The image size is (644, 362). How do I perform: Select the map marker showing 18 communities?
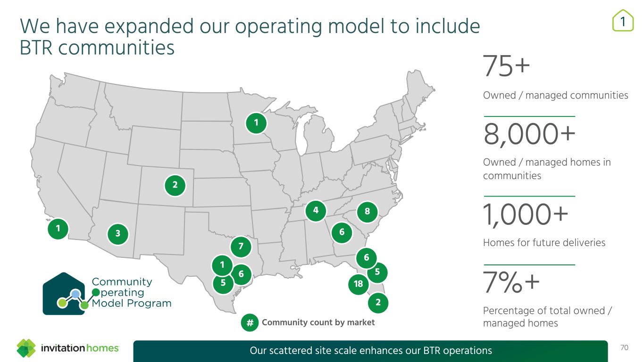tap(359, 284)
